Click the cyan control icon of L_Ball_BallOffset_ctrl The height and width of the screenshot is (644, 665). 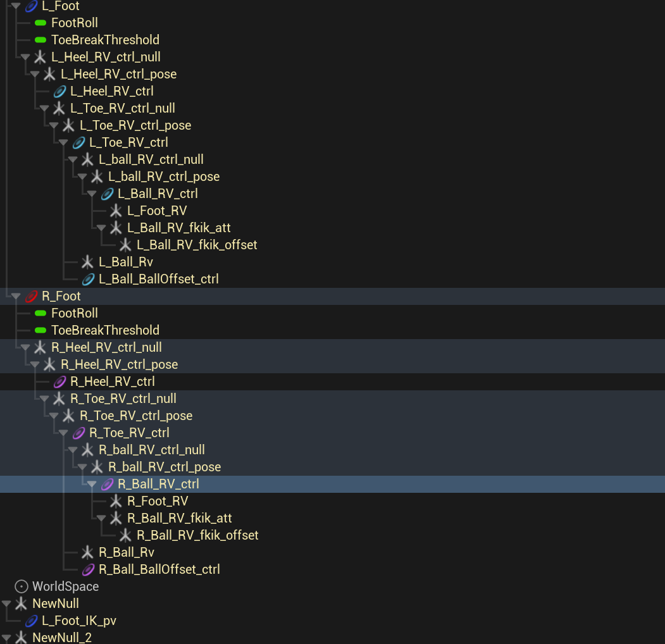[x=88, y=279]
